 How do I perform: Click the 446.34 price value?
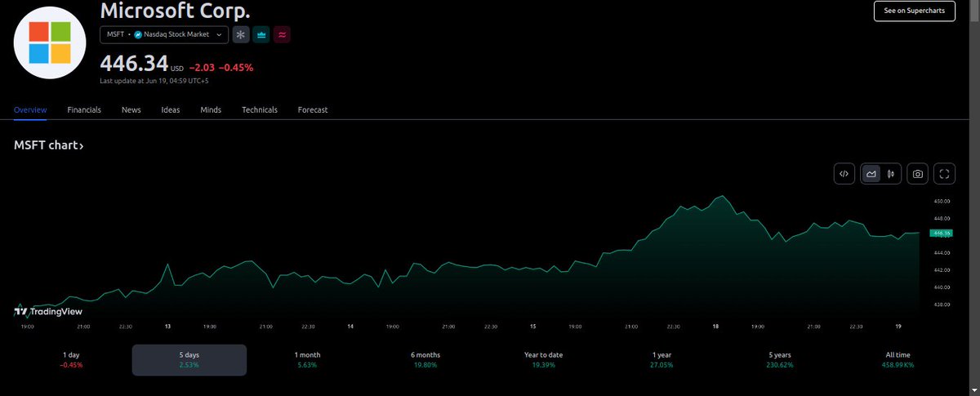pyautogui.click(x=134, y=63)
